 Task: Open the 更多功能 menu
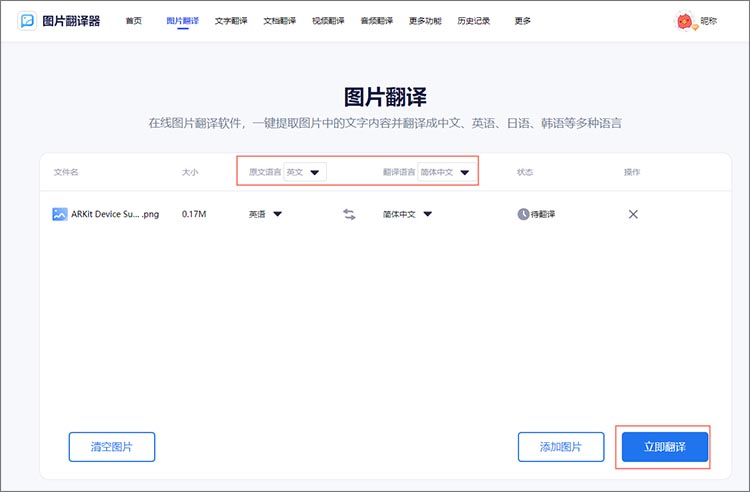(x=425, y=21)
